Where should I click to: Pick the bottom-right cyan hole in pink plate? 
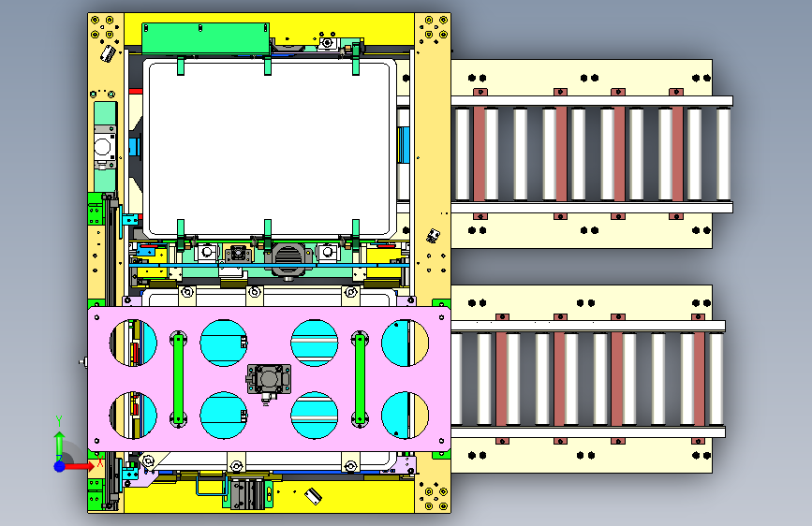click(405, 415)
